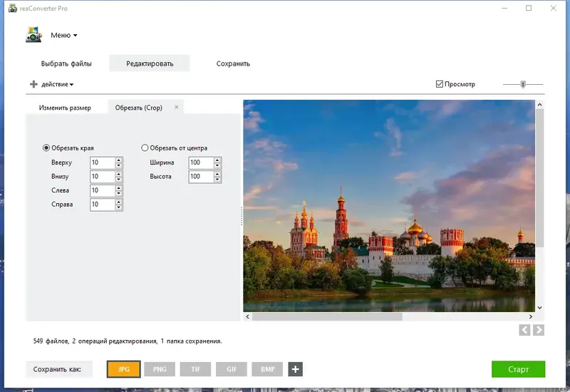Viewport: 570px width, 392px height.
Task: Click the panel splitter grip handle
Action: pos(242,216)
